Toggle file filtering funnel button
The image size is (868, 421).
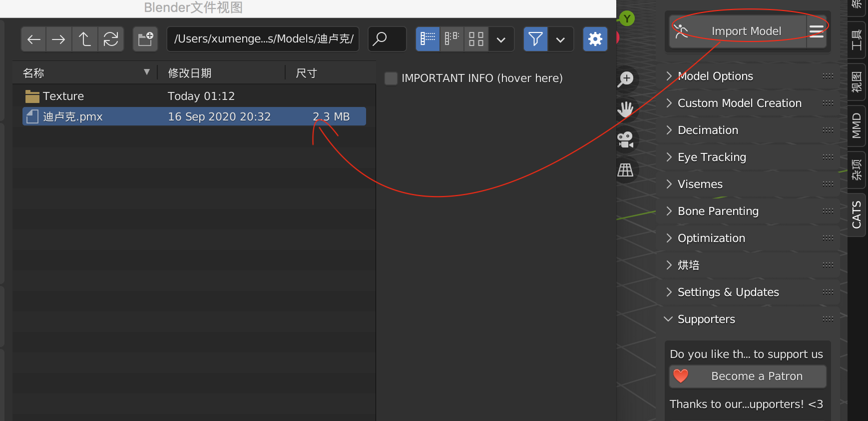535,39
